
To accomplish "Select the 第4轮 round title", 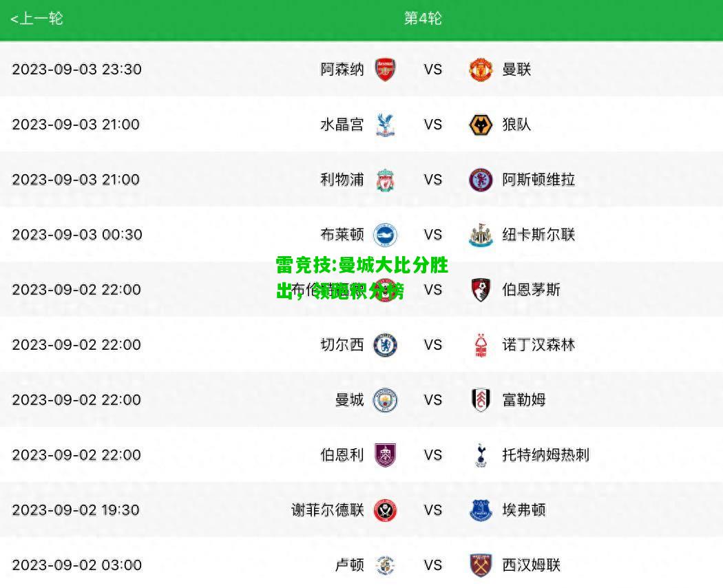I will coord(423,19).
